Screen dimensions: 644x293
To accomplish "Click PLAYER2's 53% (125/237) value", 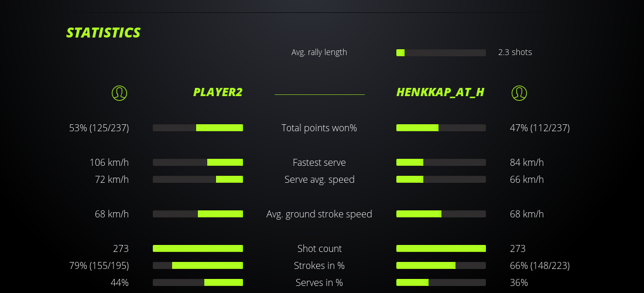I will click(x=99, y=128).
